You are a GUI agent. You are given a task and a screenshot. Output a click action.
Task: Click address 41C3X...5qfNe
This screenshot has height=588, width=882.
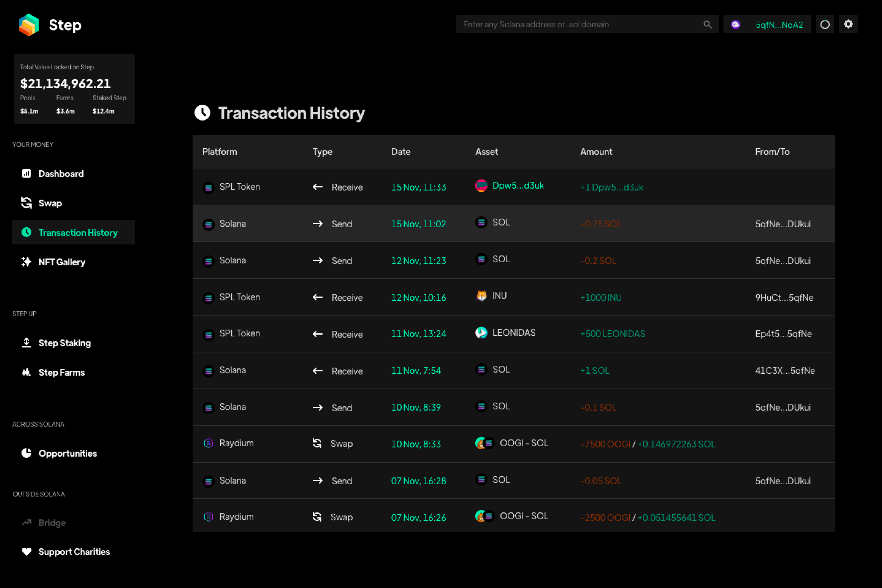pos(785,370)
